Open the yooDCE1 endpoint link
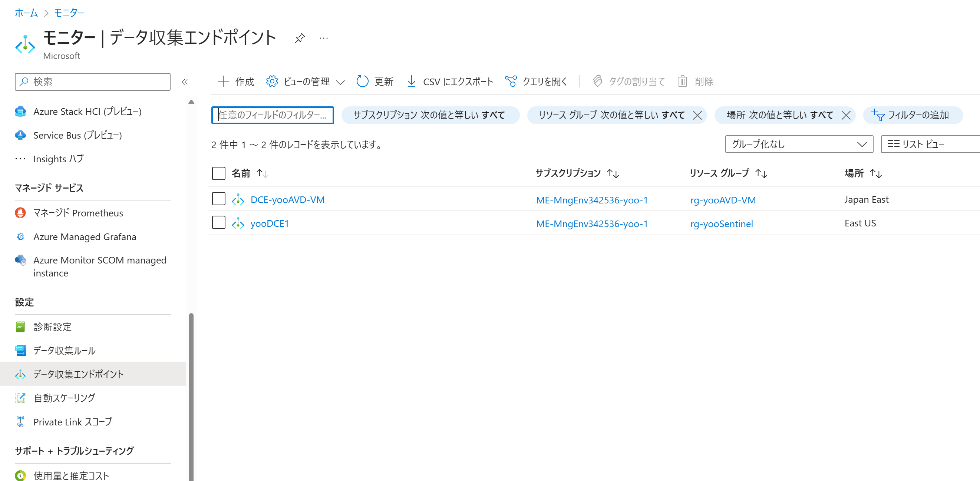This screenshot has width=980, height=481. point(270,223)
